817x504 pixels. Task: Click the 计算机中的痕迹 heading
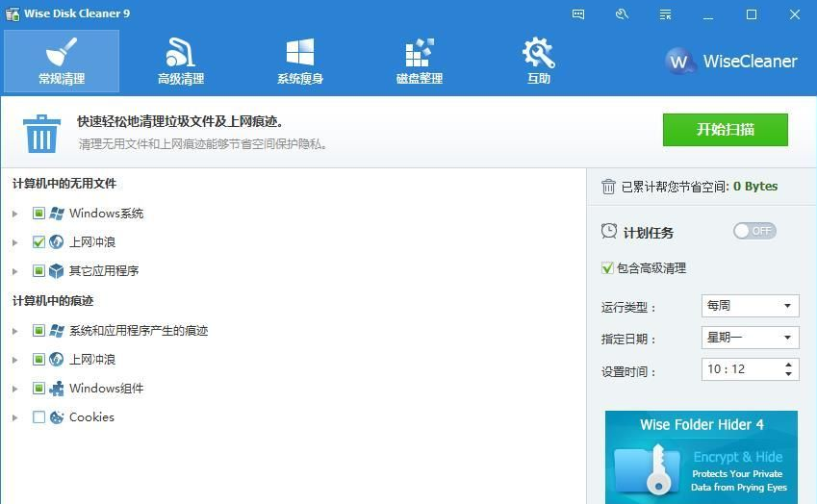pyautogui.click(x=53, y=301)
